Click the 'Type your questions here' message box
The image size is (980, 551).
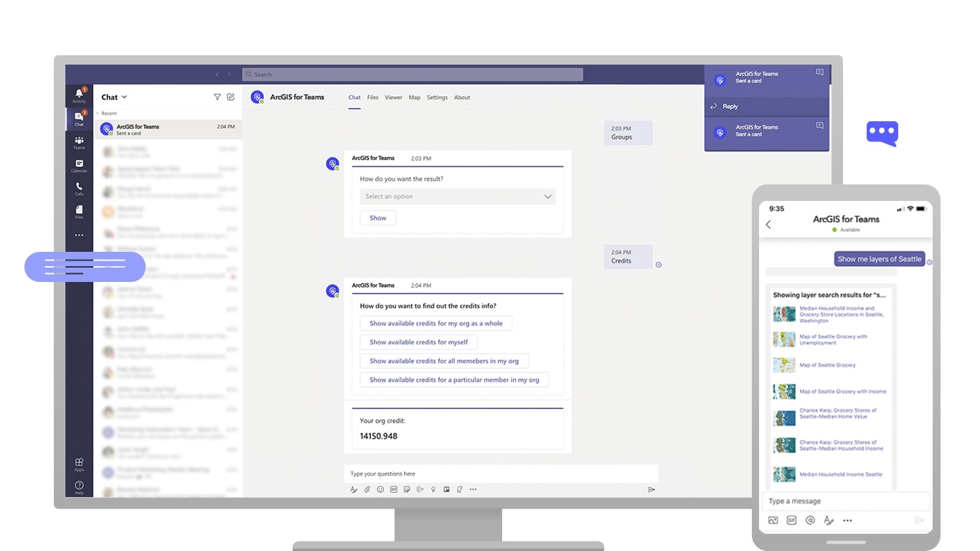pos(501,474)
